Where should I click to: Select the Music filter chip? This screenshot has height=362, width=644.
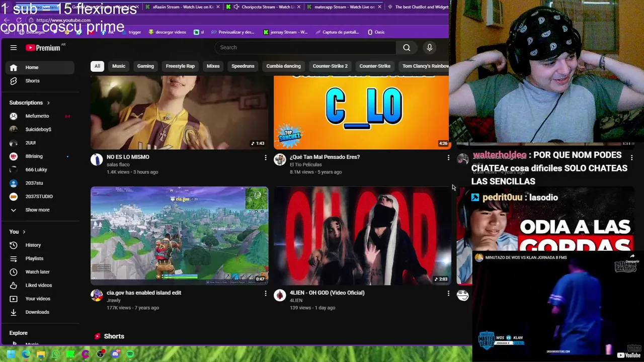(119, 66)
